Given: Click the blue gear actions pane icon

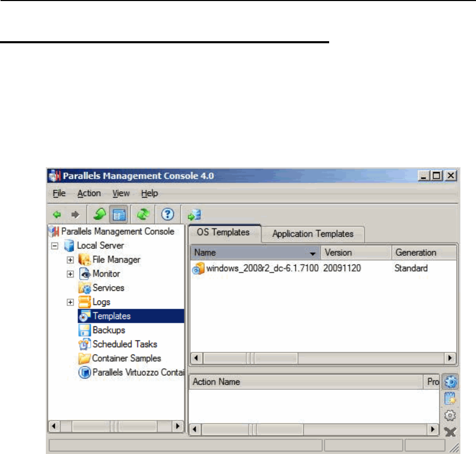Looking at the screenshot, I should (x=450, y=382).
